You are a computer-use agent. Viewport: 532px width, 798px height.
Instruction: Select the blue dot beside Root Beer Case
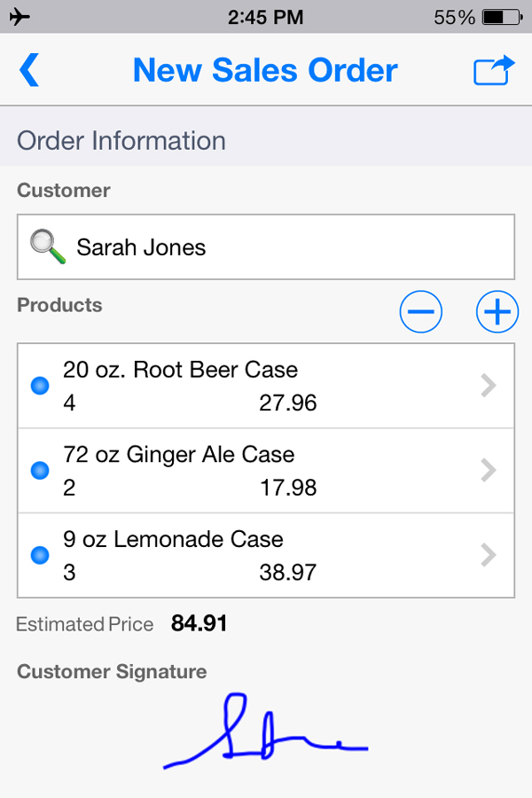point(39,385)
